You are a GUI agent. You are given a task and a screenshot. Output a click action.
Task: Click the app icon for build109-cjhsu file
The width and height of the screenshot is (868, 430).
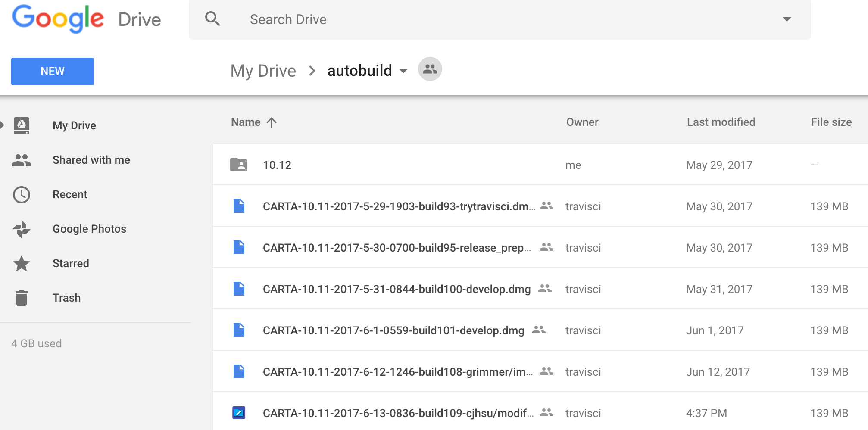[239, 413]
